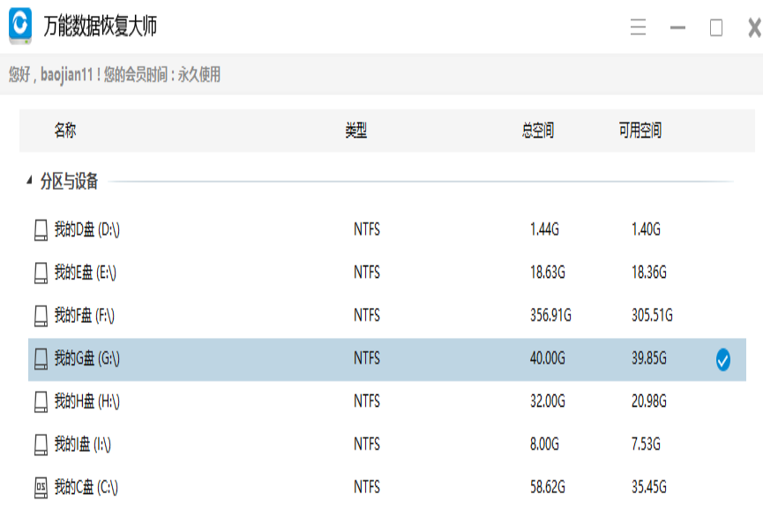The image size is (763, 532).
Task: Select the 我的F盘 (F:\) partition label
Action: click(x=85, y=316)
